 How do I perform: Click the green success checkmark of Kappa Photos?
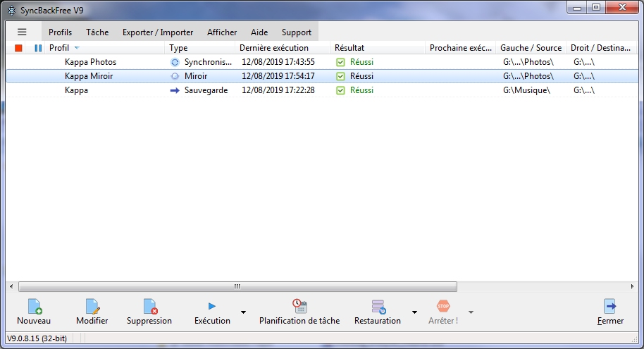coord(340,62)
